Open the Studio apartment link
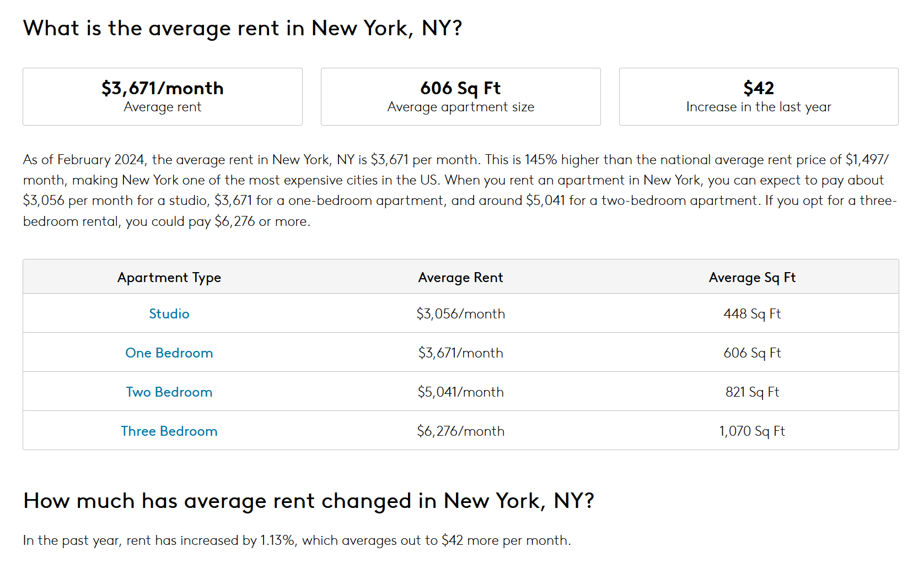Viewport: 924px width, 563px height. pyautogui.click(x=169, y=314)
